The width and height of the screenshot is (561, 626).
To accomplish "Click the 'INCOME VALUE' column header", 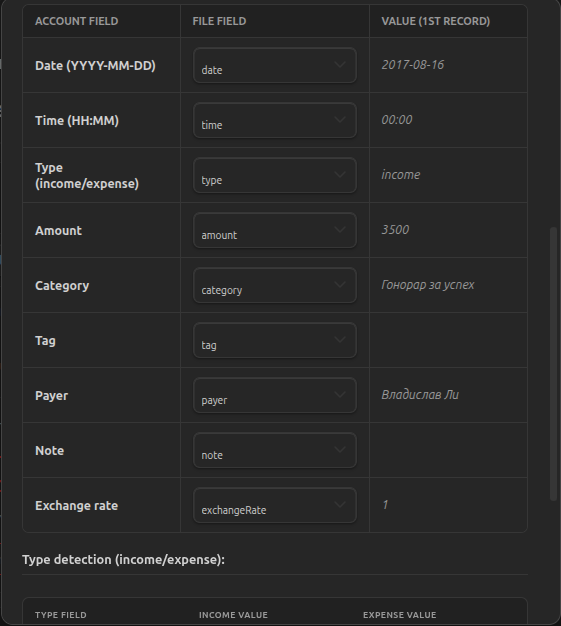I will (x=233, y=615).
